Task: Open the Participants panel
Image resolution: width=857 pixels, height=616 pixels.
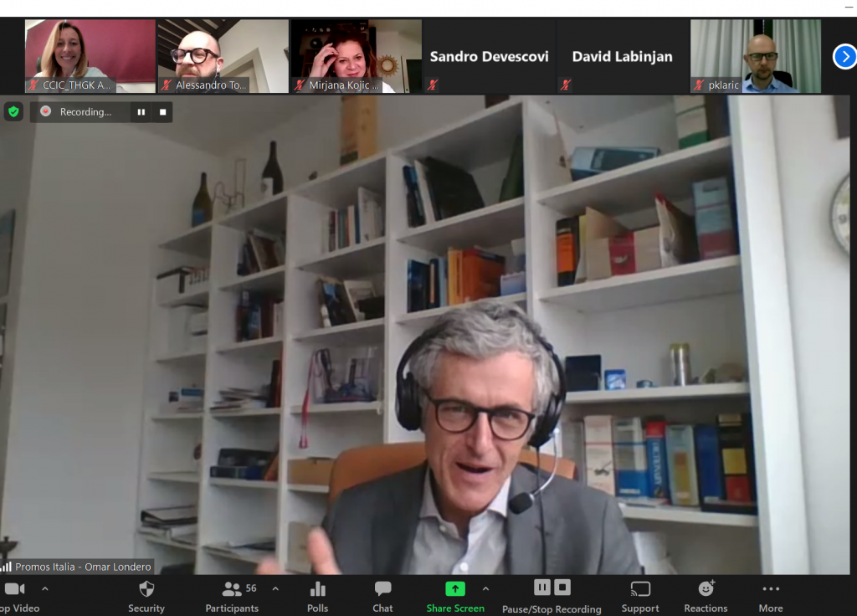Action: pos(233,596)
